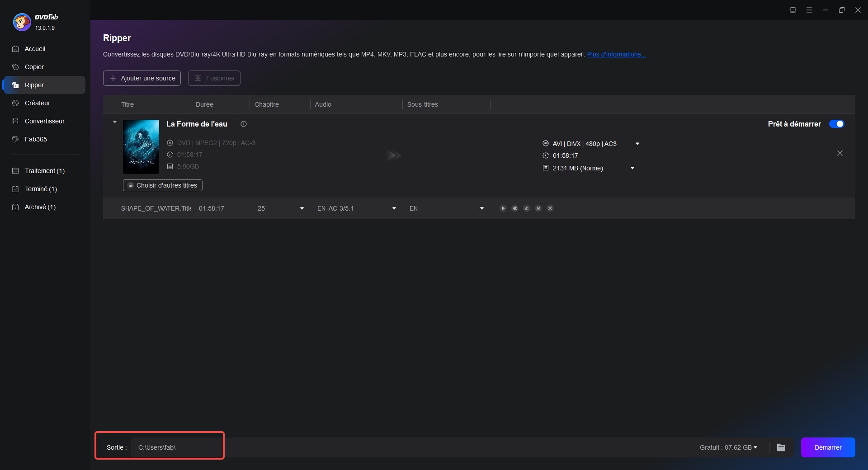Viewport: 868px width, 470px height.
Task: Click the SHAPE_OF_WATER.Title name
Action: click(x=156, y=208)
